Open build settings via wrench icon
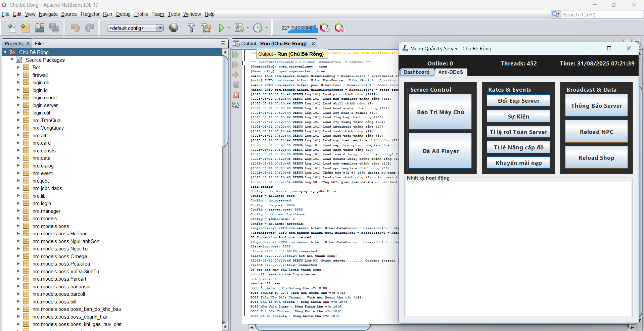This screenshot has width=644, height=331. coord(236,105)
